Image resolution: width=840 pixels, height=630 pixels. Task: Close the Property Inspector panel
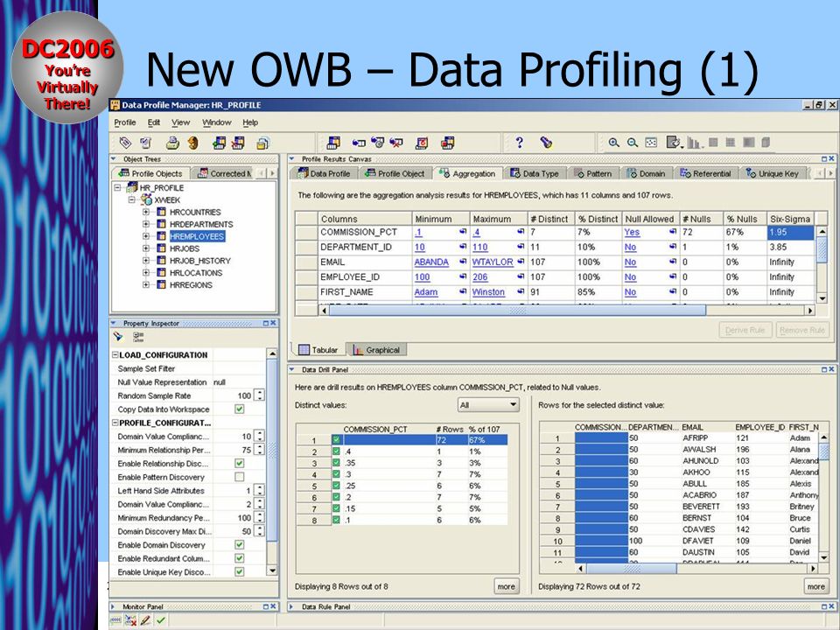(273, 323)
